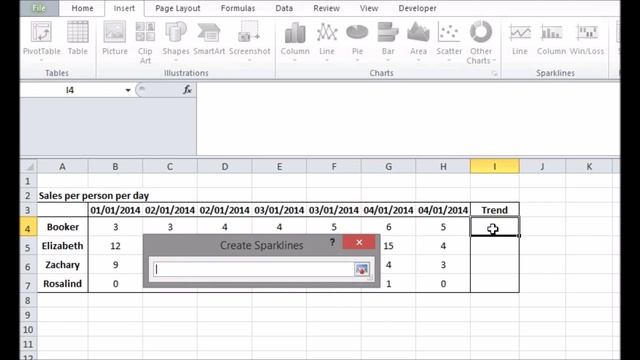Select Zachary's value 9 cell

pos(116,265)
